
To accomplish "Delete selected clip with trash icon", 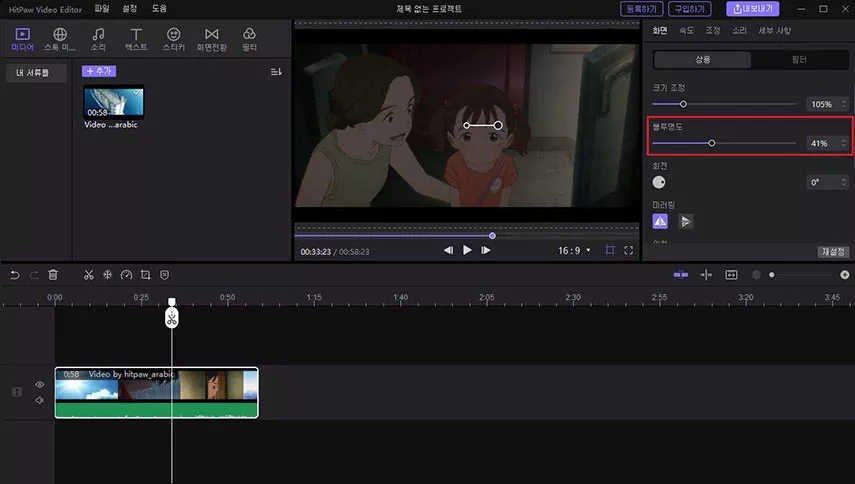I will coord(53,275).
